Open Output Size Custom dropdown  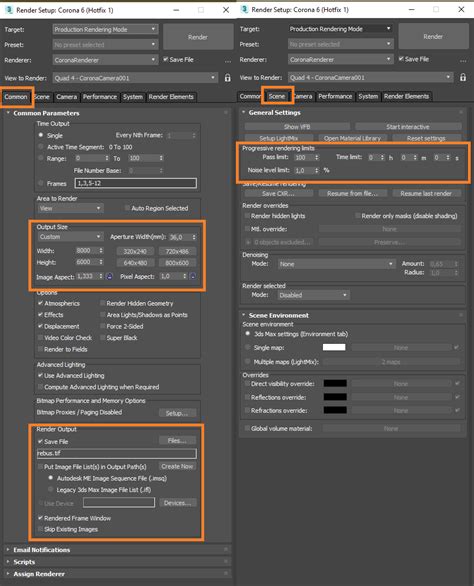[70, 237]
